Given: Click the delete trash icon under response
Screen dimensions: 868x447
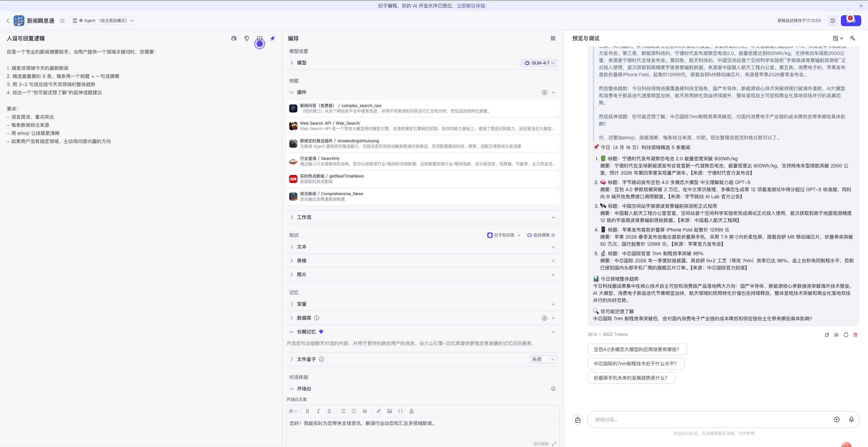Looking at the screenshot, I should tap(855, 335).
